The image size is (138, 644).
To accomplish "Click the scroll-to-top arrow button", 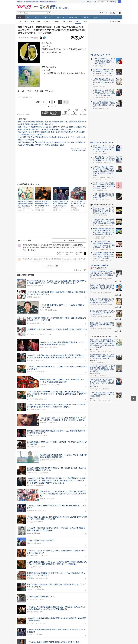I will tap(133, 398).
